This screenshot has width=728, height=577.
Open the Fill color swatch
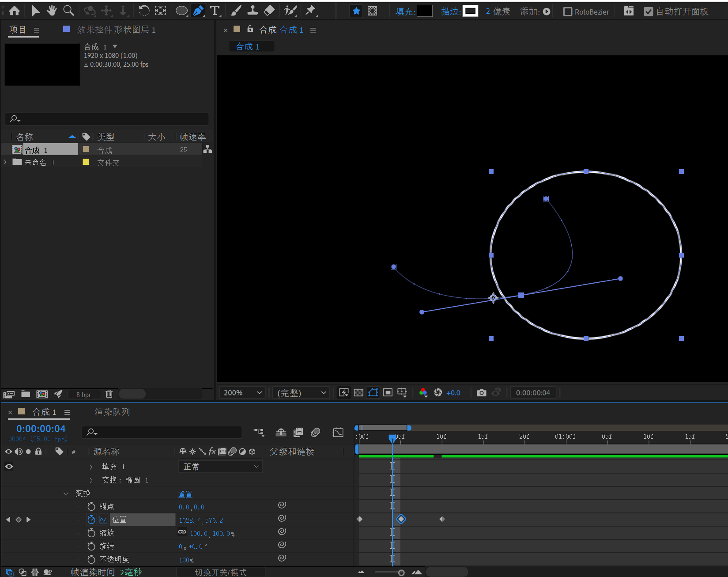click(424, 11)
